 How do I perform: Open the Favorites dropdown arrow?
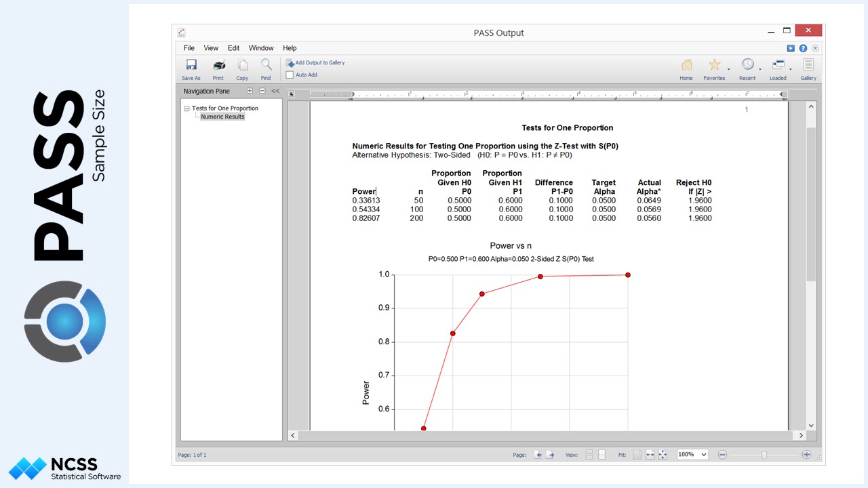729,69
